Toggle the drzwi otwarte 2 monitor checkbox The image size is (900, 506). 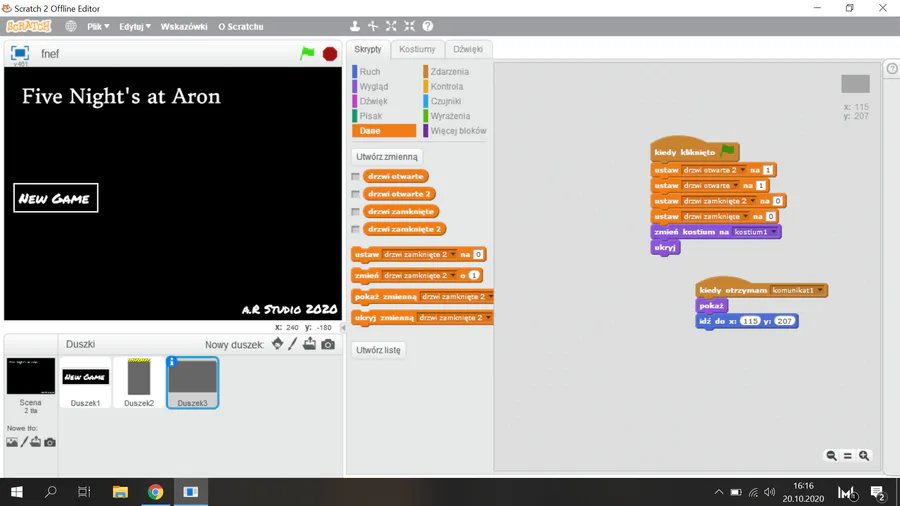pyautogui.click(x=356, y=194)
